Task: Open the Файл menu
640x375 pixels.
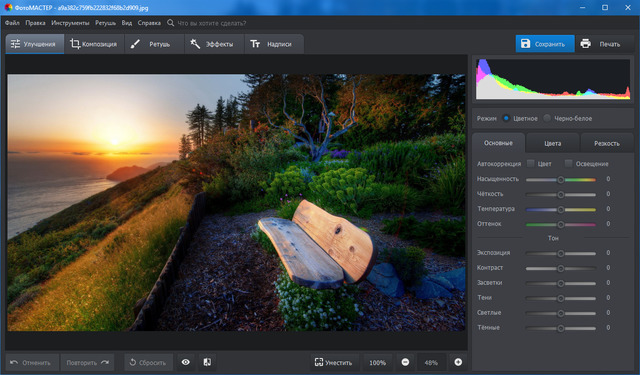Action: point(12,23)
